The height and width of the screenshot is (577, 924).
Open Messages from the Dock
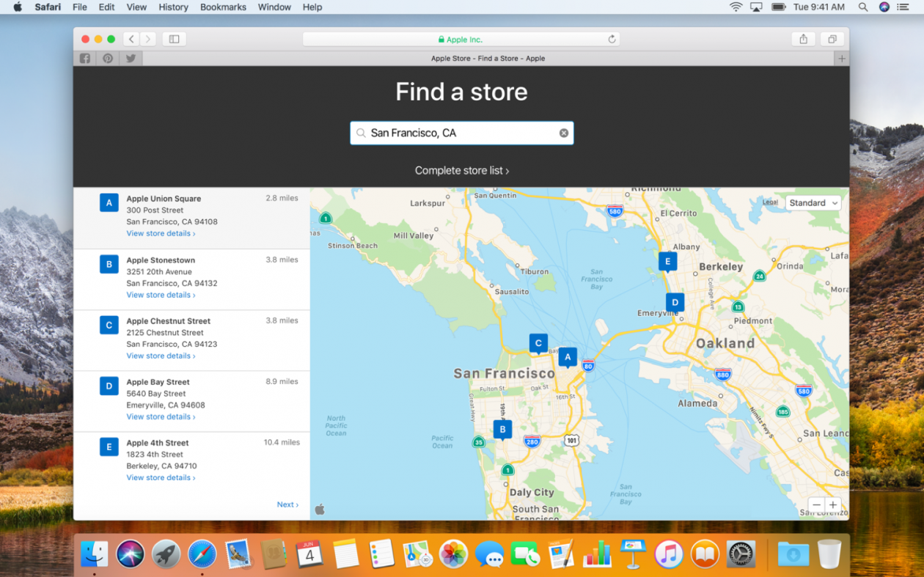(489, 554)
